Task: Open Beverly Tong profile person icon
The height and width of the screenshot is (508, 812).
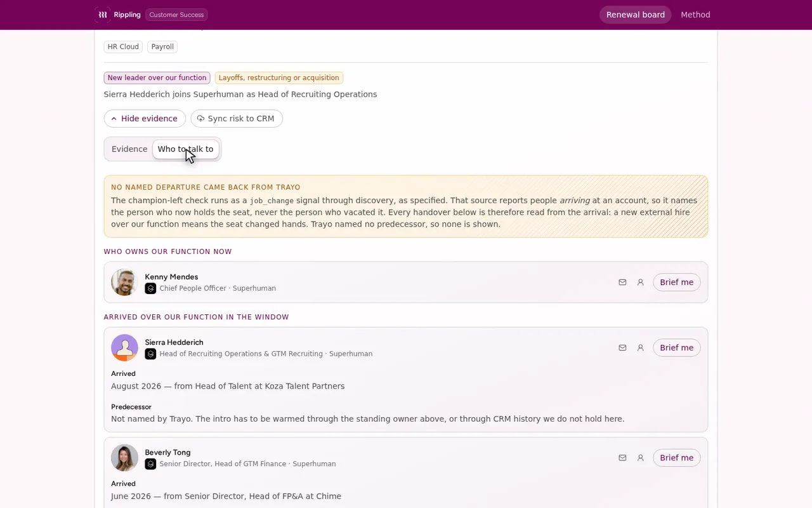Action: click(x=641, y=458)
